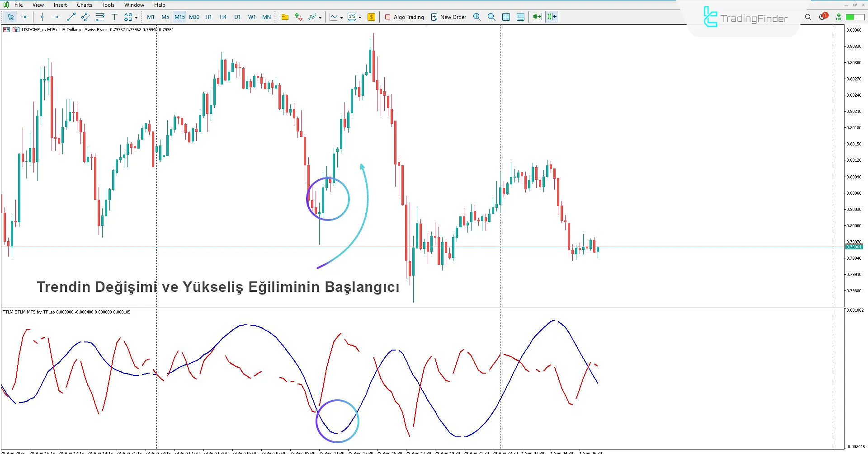Pick the vertical line drawing tool
Screen dimensions: 868x454
42,17
